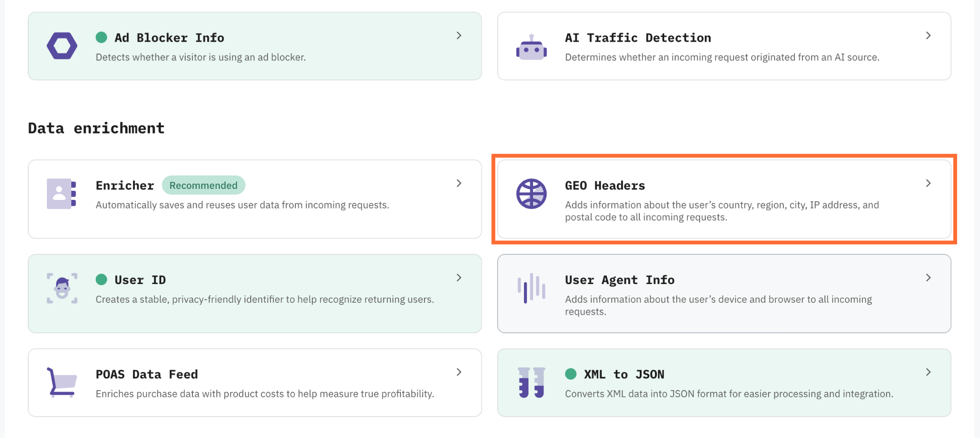Open the XML to JSON title
980x438 pixels.
pos(624,374)
